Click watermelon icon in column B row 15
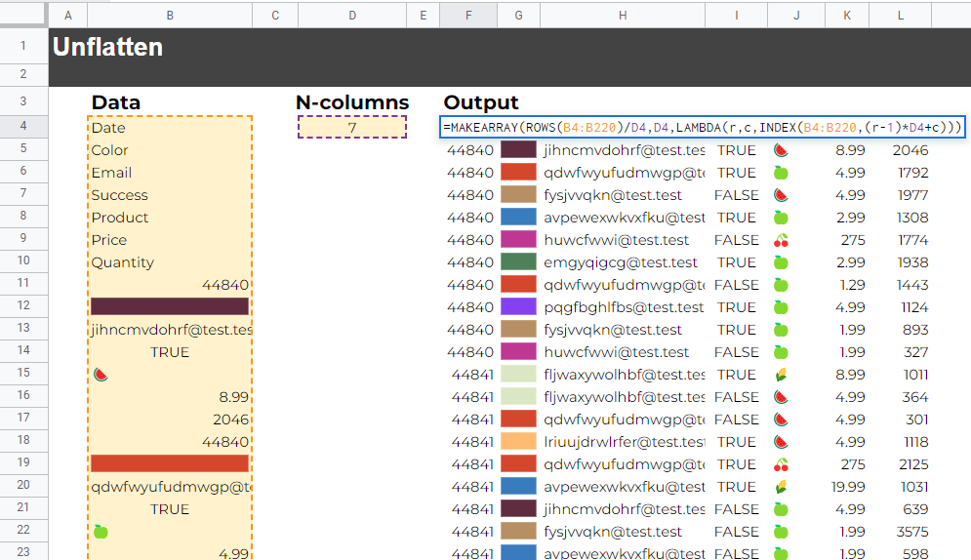971x560 pixels. (x=101, y=375)
